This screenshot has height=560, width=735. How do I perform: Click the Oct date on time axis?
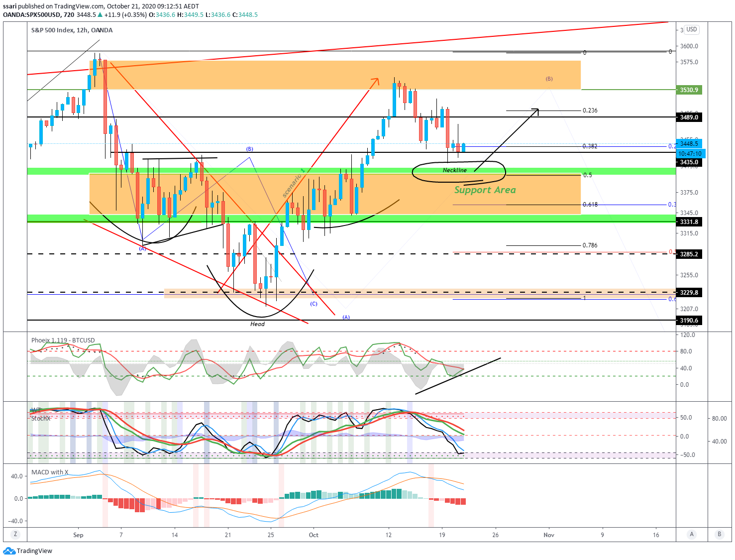coord(314,535)
